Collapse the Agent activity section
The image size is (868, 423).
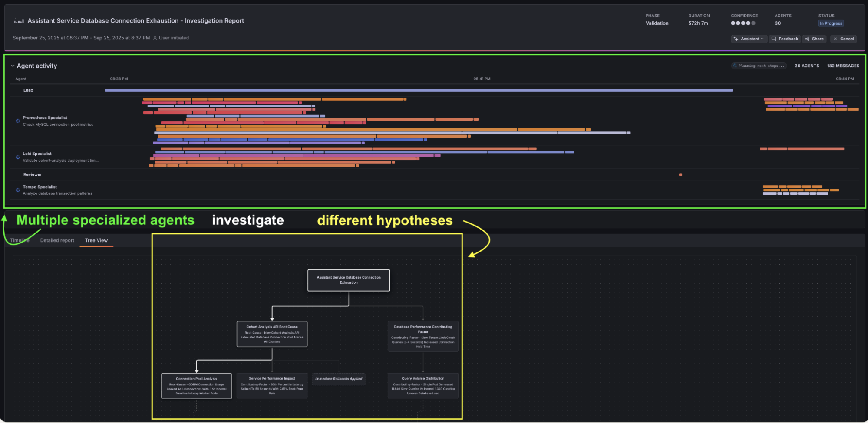[x=12, y=66]
